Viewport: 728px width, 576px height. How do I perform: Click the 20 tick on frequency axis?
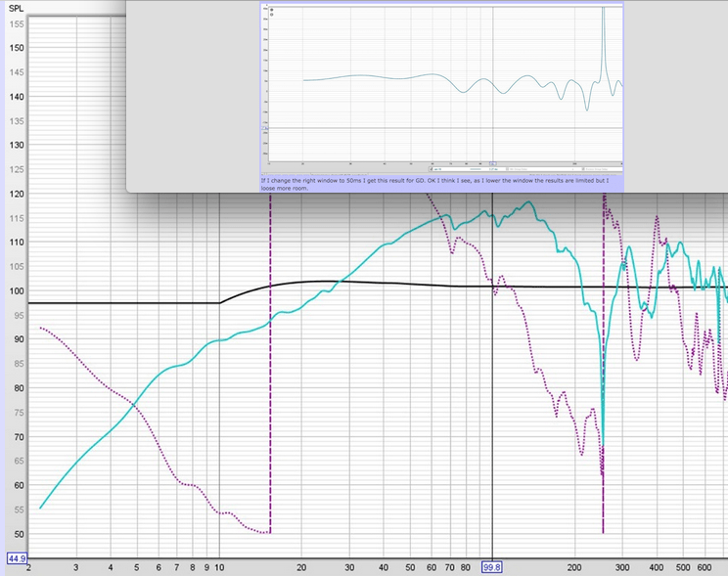click(x=301, y=567)
